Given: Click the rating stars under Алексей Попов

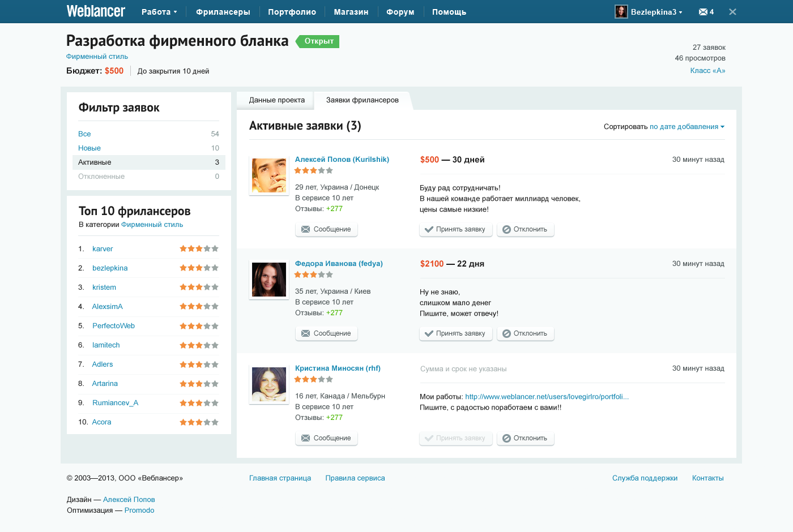Looking at the screenshot, I should point(313,170).
